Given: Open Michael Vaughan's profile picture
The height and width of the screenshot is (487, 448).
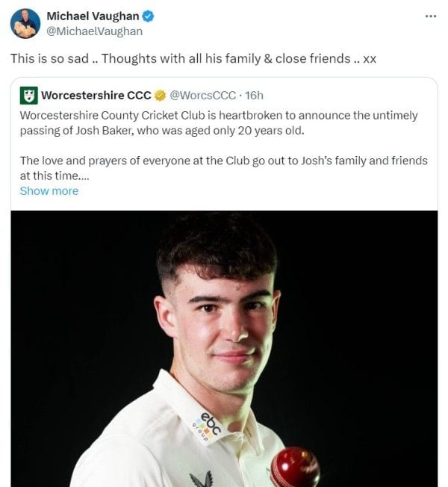Looking at the screenshot, I should click(25, 24).
